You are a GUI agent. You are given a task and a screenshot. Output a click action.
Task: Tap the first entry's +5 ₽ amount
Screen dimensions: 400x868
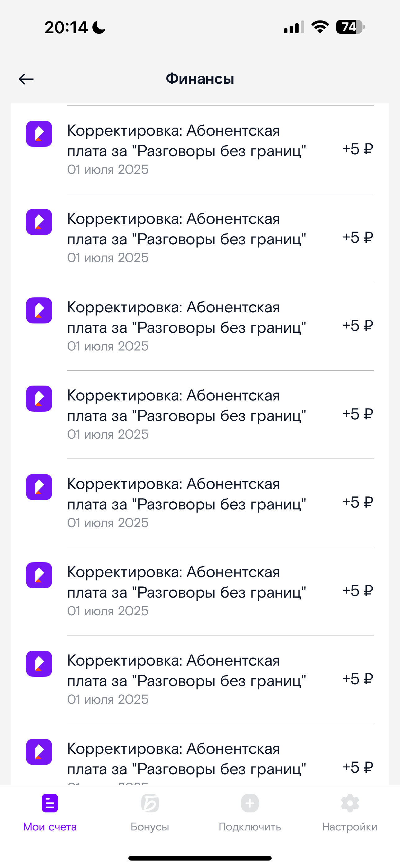[358, 149]
